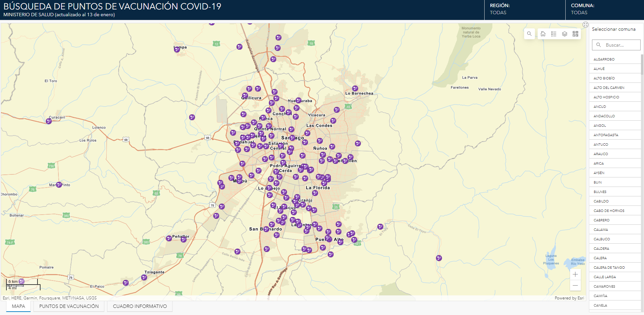This screenshot has width=644, height=315.
Task: Pick CALERA DE TANGO comuna
Action: point(609,268)
